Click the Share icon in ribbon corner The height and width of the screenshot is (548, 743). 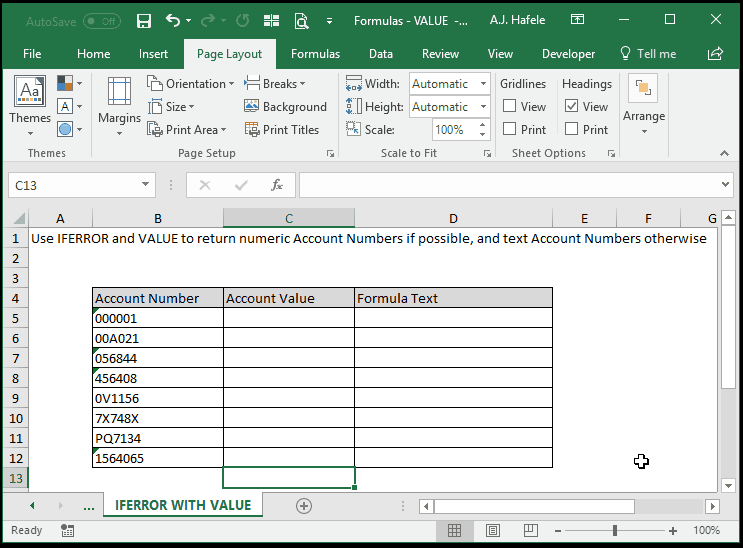715,54
